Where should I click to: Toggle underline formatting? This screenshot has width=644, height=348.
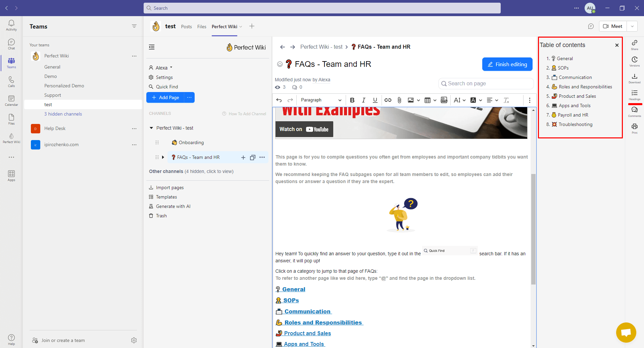(375, 100)
